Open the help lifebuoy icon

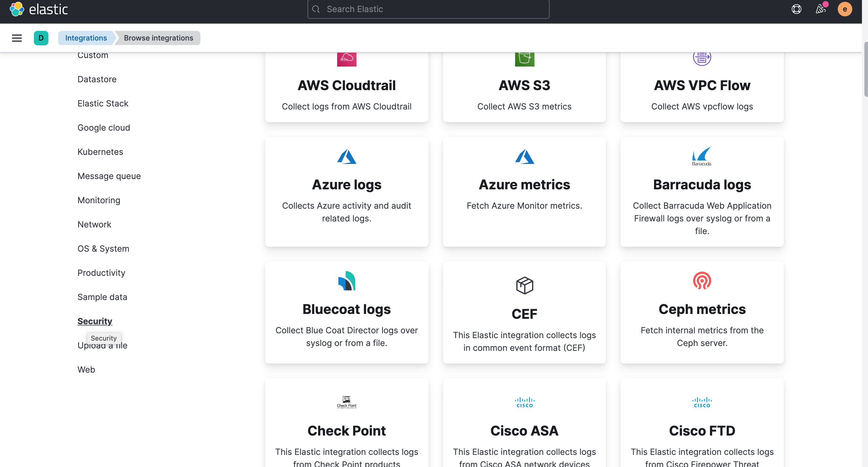pos(796,9)
